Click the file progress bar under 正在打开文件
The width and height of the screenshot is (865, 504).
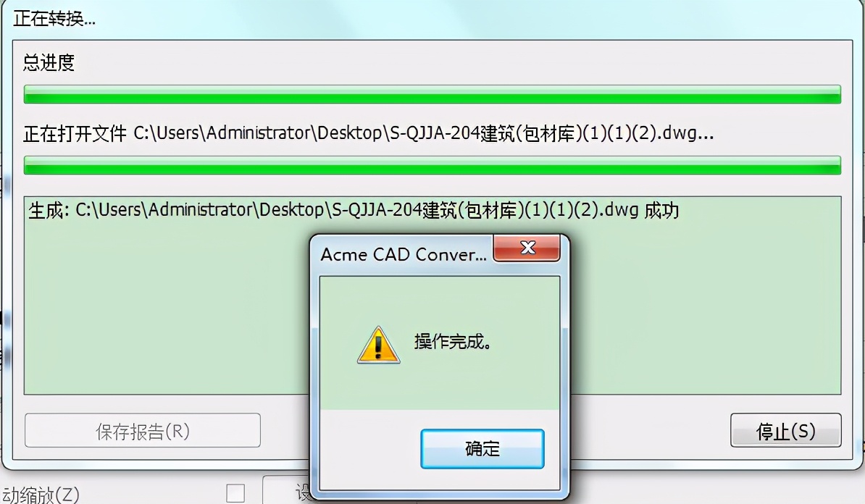click(x=432, y=165)
